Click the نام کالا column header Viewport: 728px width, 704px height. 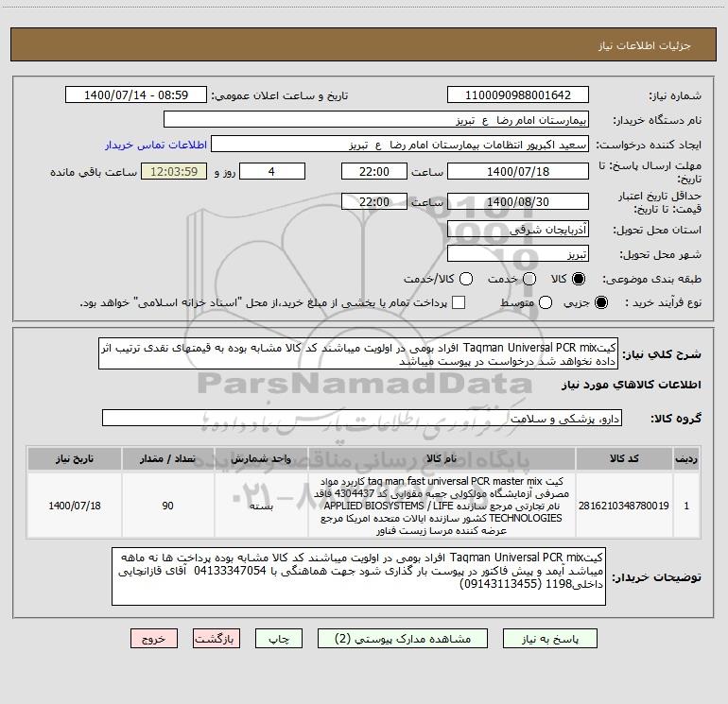pos(442,458)
